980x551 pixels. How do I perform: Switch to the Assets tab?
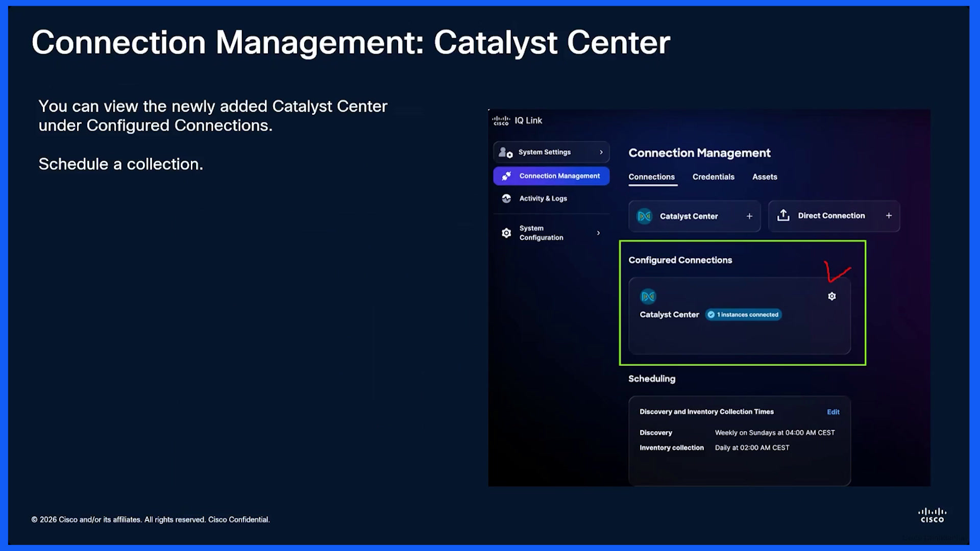[765, 177]
